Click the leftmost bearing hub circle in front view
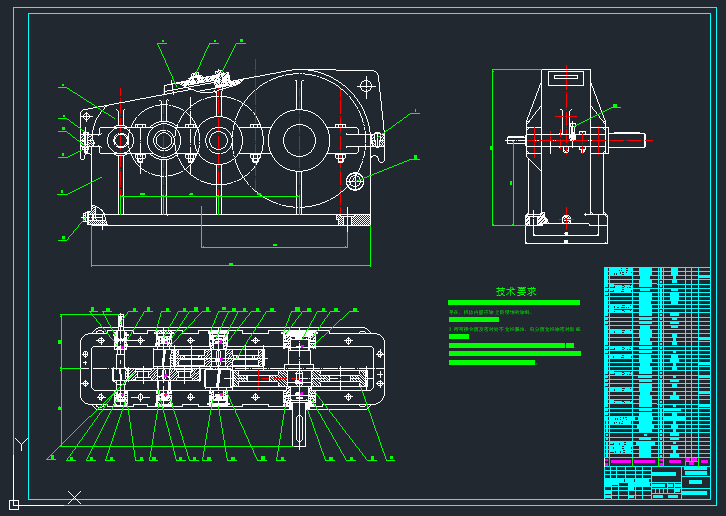This screenshot has height=516, width=726. point(120,140)
